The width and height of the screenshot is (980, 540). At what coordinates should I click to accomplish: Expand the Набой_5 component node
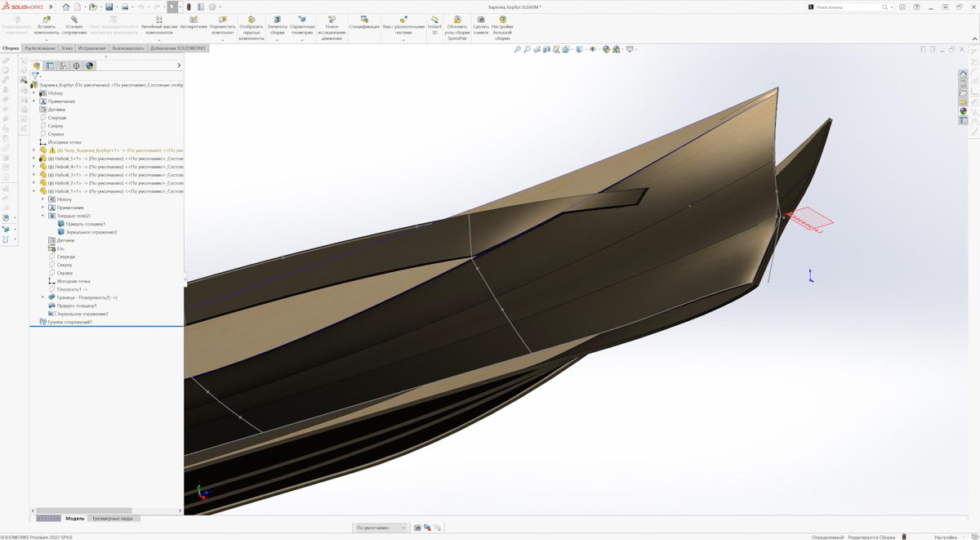pyautogui.click(x=33, y=158)
